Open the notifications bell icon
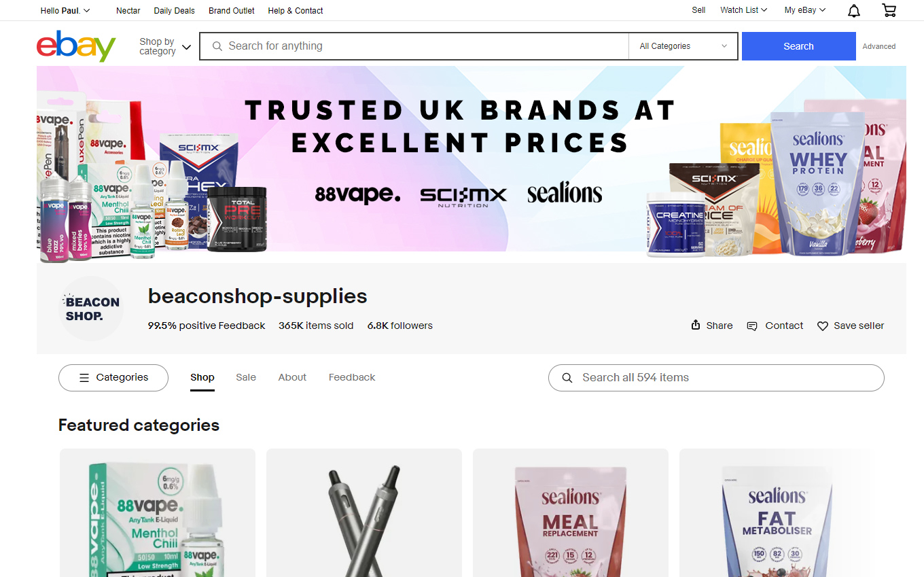Image resolution: width=924 pixels, height=577 pixels. (x=854, y=10)
